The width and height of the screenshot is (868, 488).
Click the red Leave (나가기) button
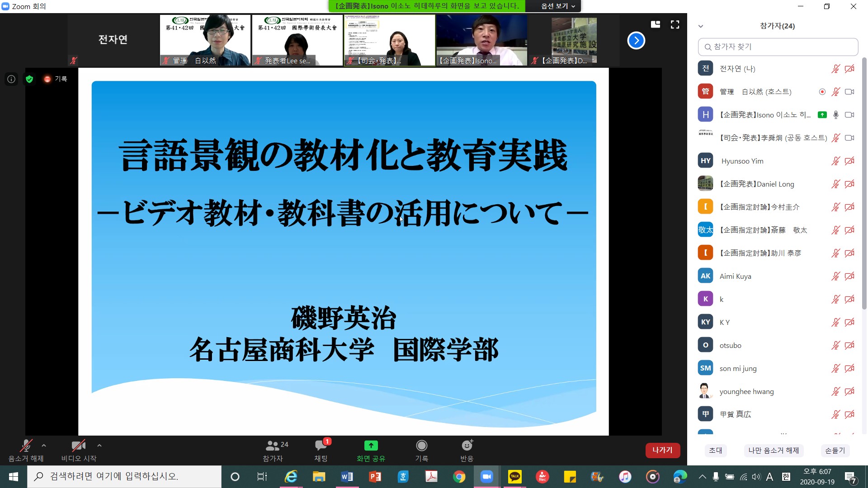(x=662, y=450)
